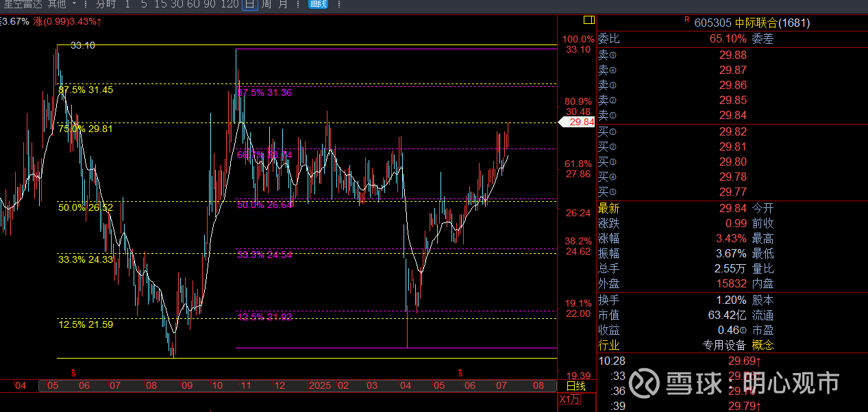The height and width of the screenshot is (412, 868).
Task: Click the 委比 label
Action: point(608,39)
